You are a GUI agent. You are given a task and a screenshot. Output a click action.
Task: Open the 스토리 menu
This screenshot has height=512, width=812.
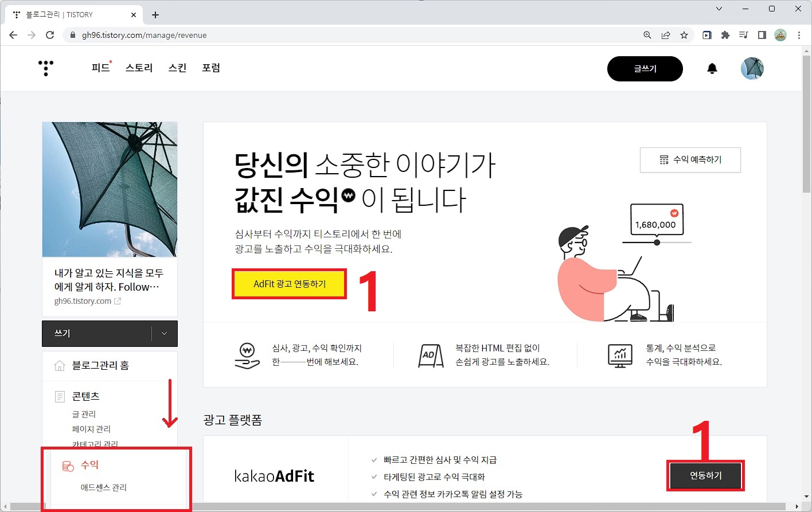tap(139, 68)
